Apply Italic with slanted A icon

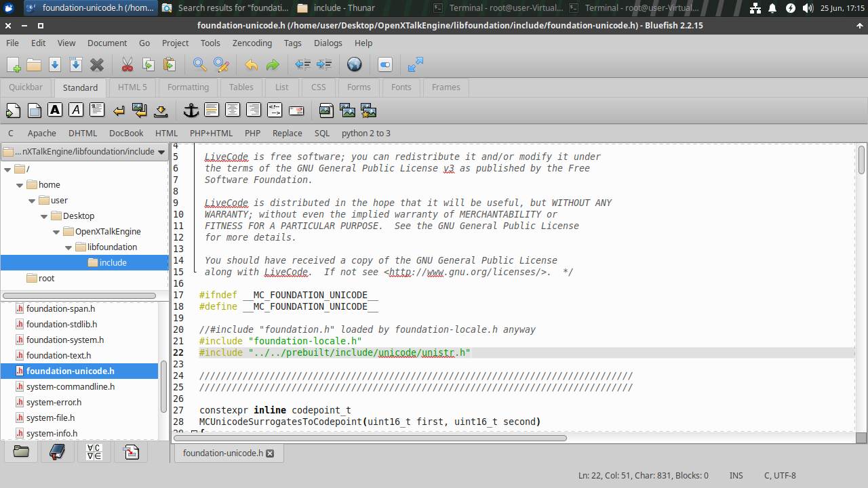pos(77,110)
